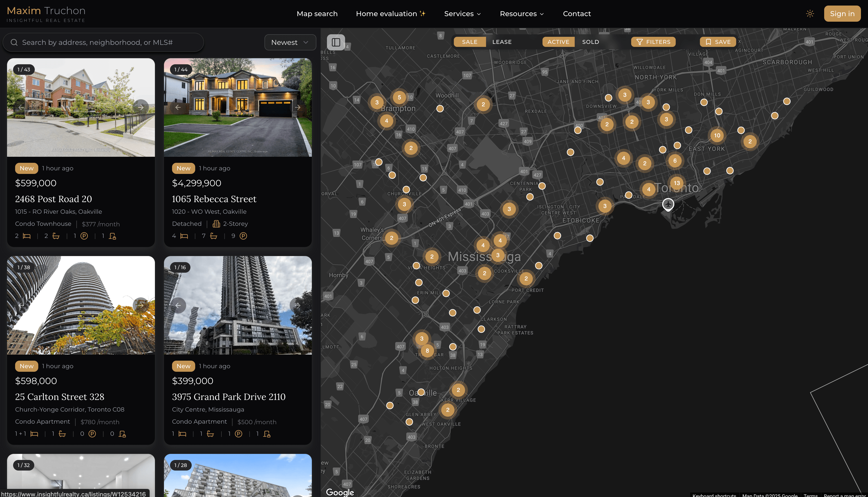Switch listing type to LEASE
Image resolution: width=868 pixels, height=497 pixels.
[x=502, y=42]
